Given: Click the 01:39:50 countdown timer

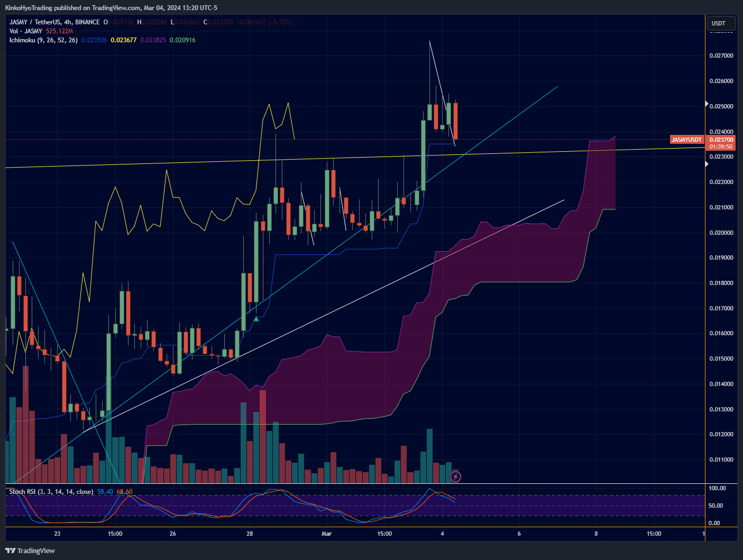Looking at the screenshot, I should pos(721,146).
